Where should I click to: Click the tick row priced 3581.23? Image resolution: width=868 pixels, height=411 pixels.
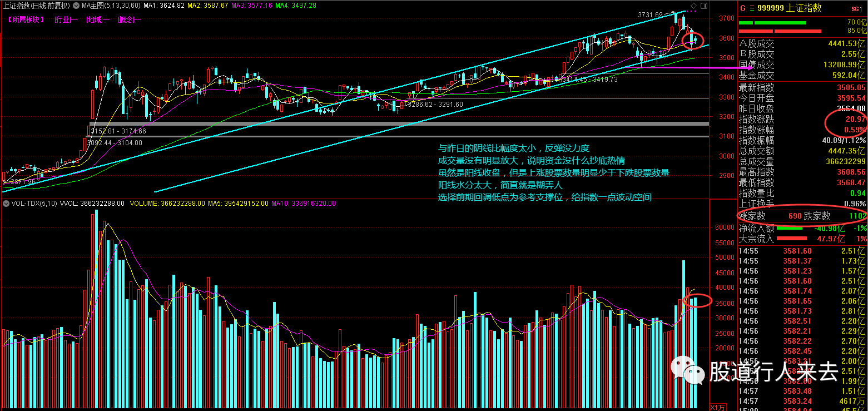click(802, 271)
